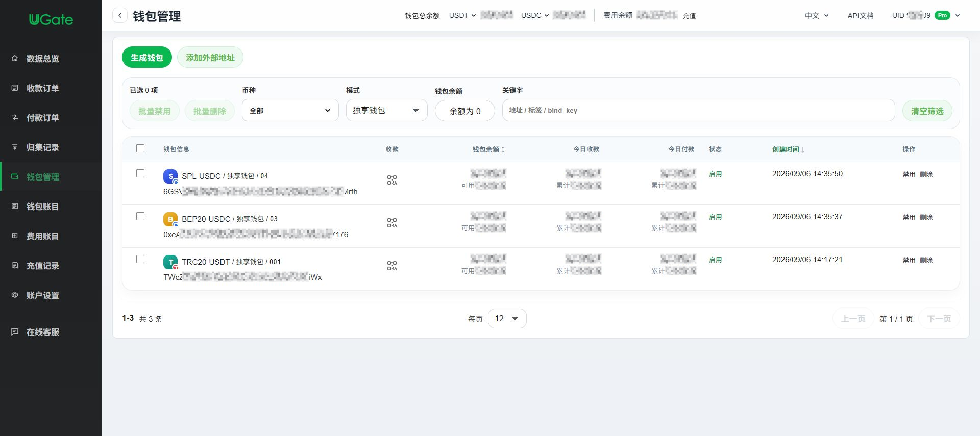The height and width of the screenshot is (436, 980).
Task: Show QR code for TRC20-USDT wallet
Action: 391,266
